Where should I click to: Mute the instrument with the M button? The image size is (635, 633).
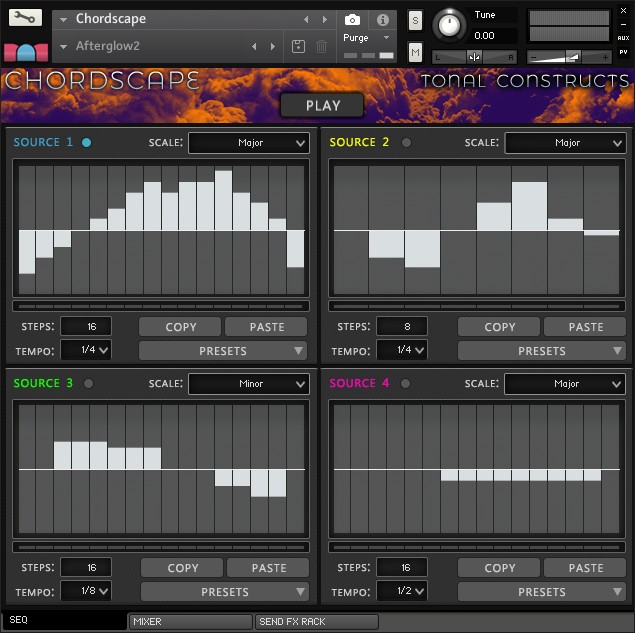pyautogui.click(x=415, y=52)
